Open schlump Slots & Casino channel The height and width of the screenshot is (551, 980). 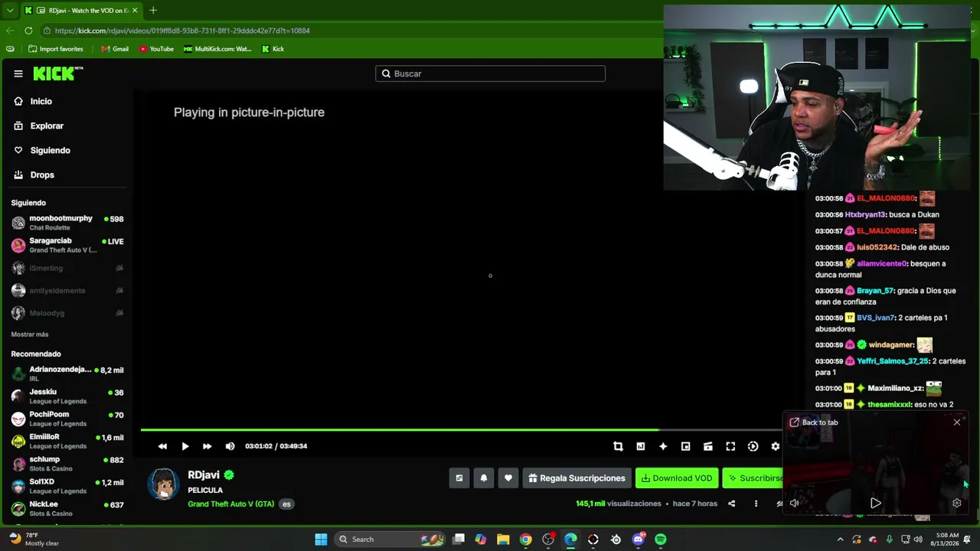click(67, 464)
